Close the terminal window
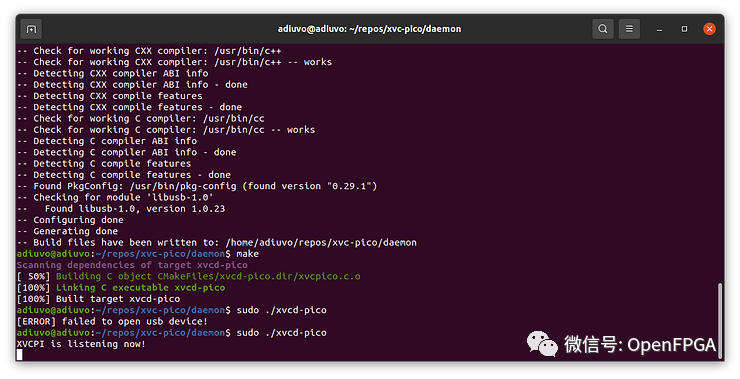This screenshot has height=379, width=740. [x=709, y=29]
